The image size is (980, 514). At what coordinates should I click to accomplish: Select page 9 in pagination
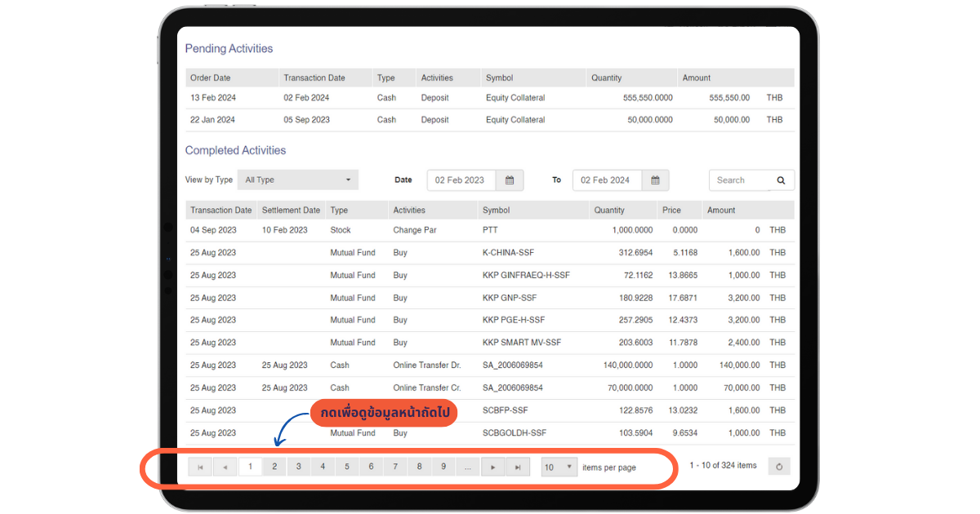point(443,467)
